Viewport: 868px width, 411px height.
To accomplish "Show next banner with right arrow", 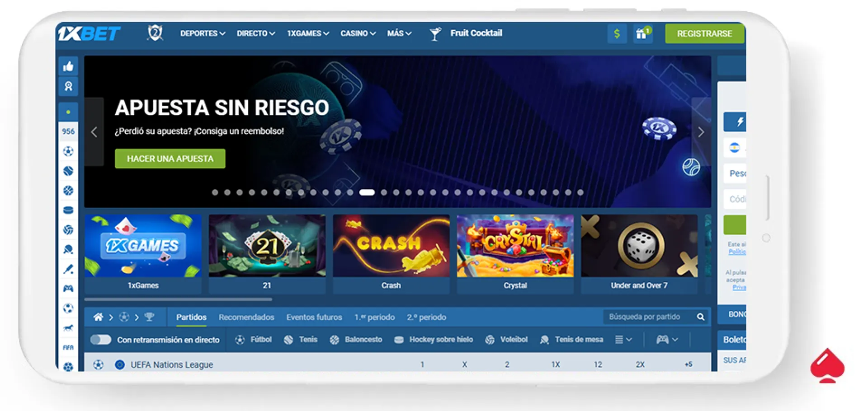I will pos(701,132).
